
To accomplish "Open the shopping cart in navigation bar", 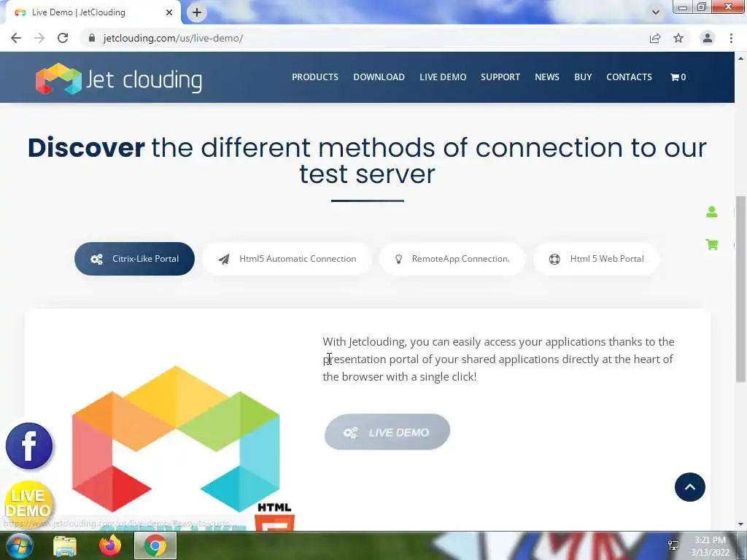I will [x=678, y=77].
